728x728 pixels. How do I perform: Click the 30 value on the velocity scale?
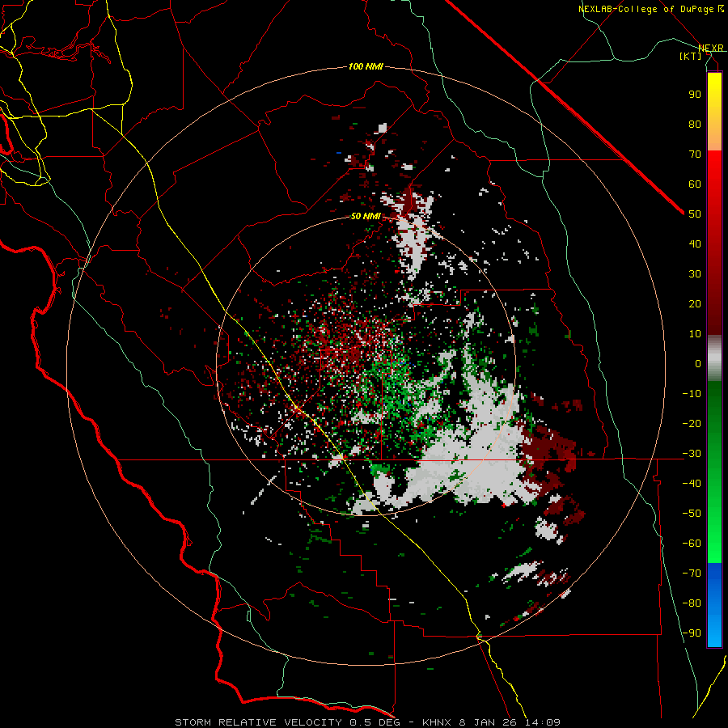[695, 274]
